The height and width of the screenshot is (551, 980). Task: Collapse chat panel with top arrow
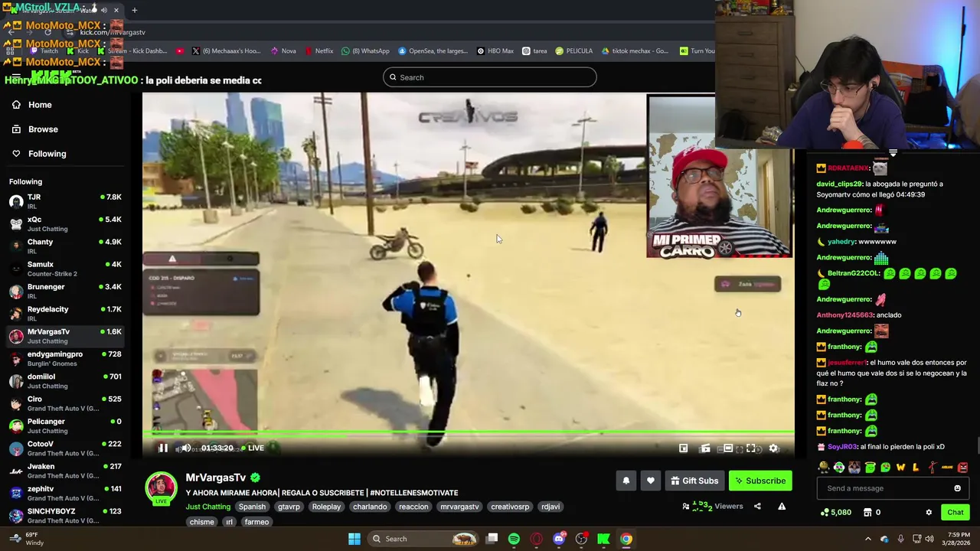click(x=893, y=153)
